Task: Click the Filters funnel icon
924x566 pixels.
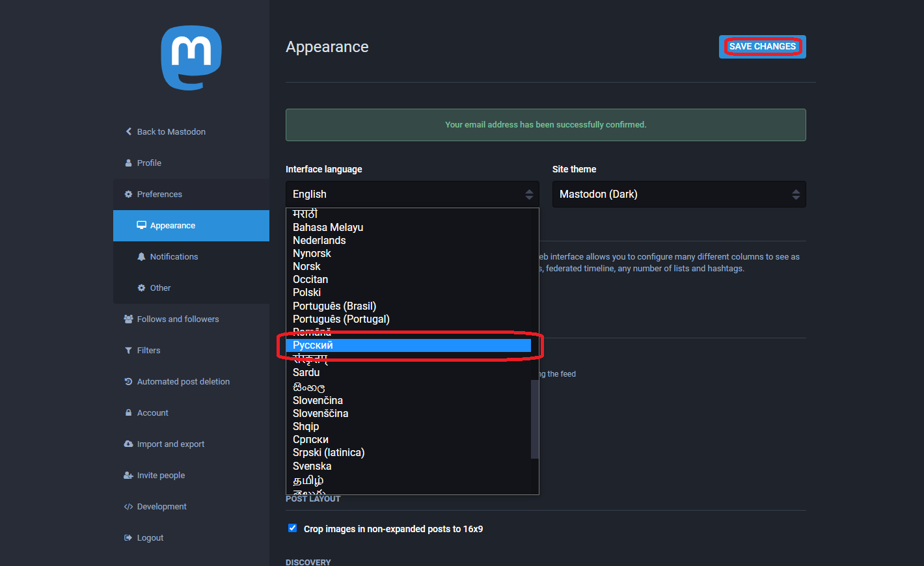Action: (128, 351)
